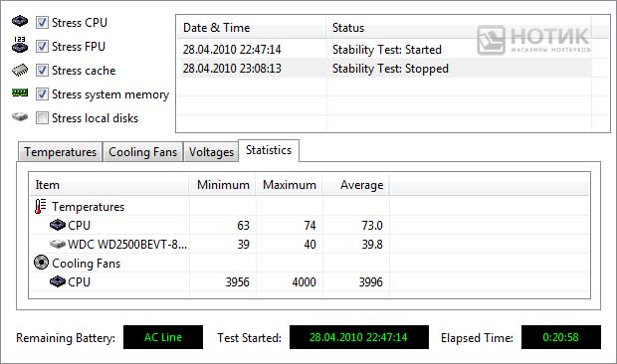Click the thermometer icon in the Temperatures row

click(x=40, y=207)
